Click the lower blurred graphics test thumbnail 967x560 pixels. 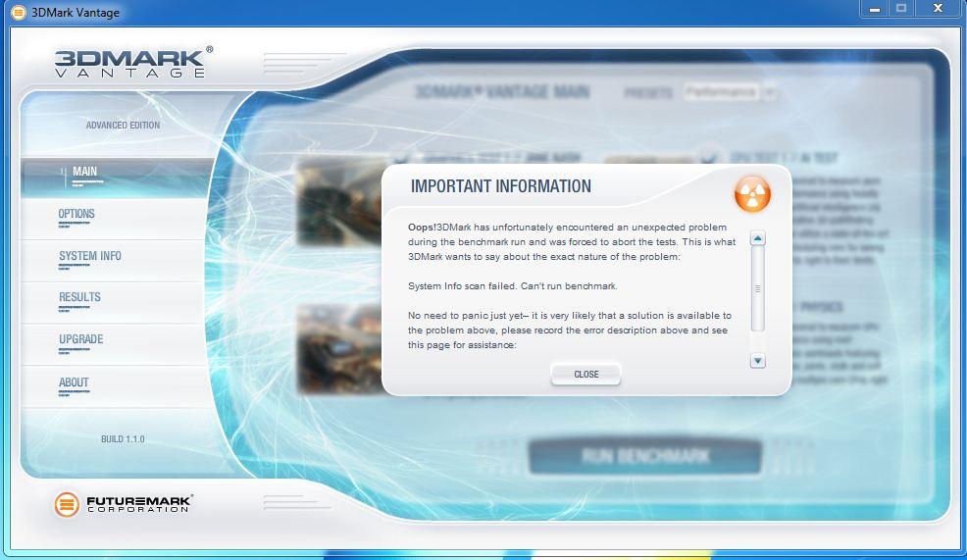point(339,348)
